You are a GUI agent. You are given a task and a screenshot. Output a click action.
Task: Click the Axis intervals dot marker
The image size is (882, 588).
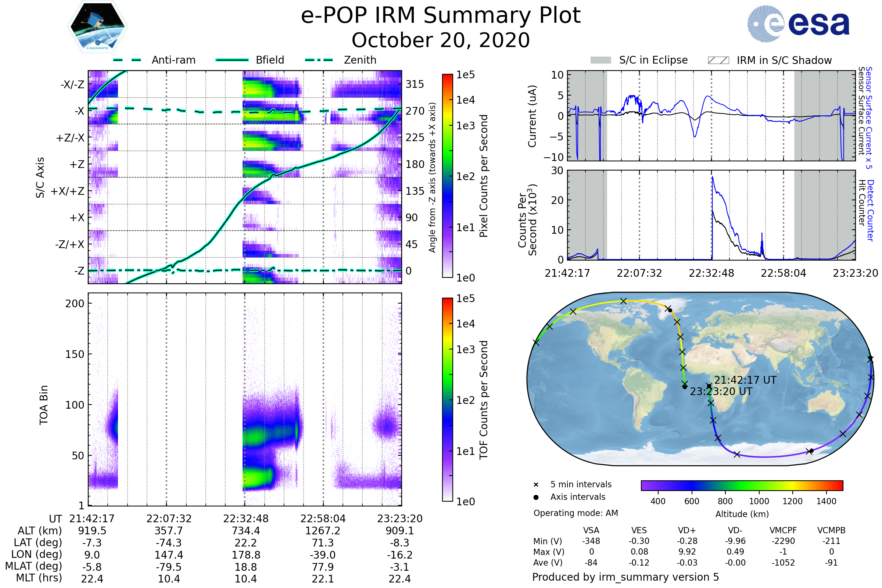click(x=536, y=497)
